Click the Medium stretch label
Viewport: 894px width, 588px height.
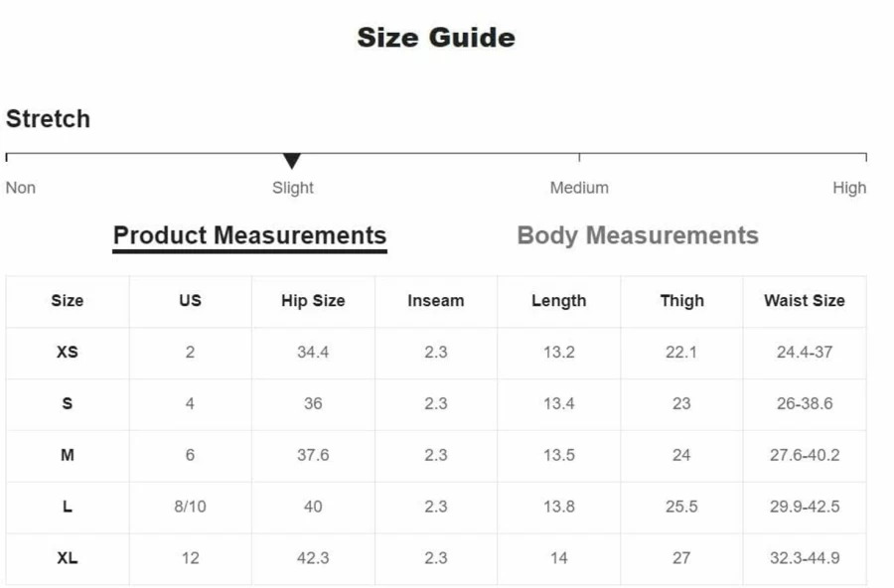click(579, 188)
